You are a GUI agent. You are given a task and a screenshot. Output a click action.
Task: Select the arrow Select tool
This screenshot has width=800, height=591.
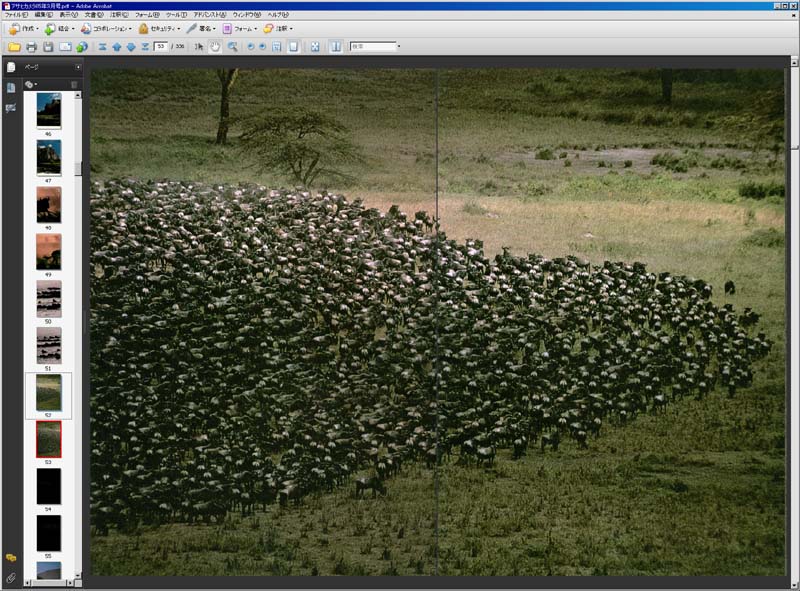(199, 47)
